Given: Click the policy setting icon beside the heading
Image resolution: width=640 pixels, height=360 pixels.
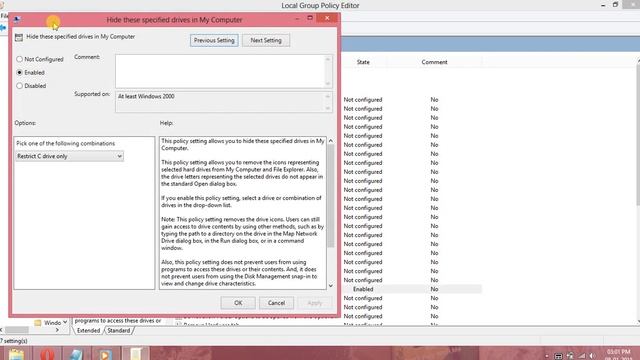Looking at the screenshot, I should 19,37.
